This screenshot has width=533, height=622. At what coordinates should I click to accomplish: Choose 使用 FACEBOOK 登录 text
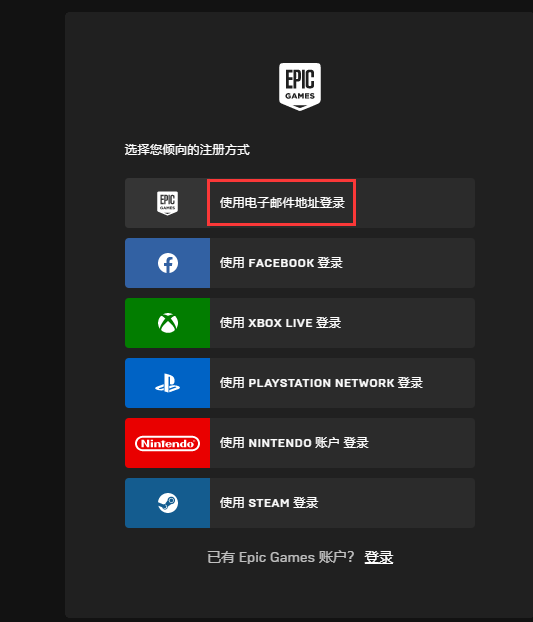[281, 263]
